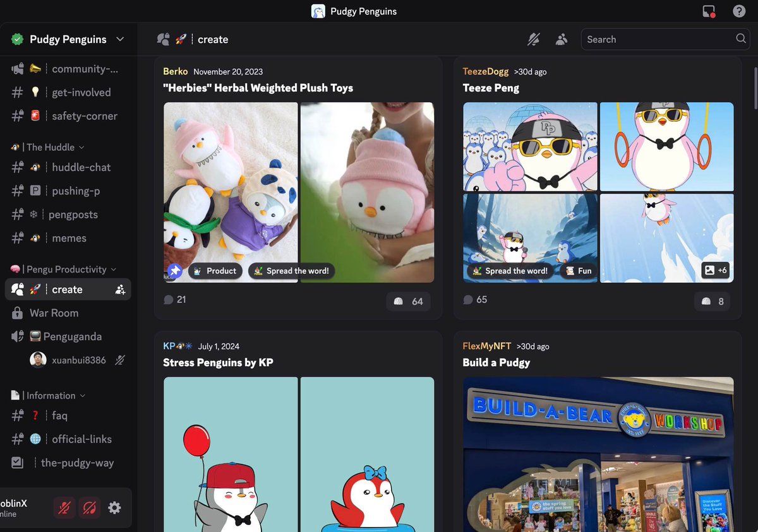Click the 64 reaction button on Herbies post
Screen dimensions: 758x532
[x=409, y=301]
